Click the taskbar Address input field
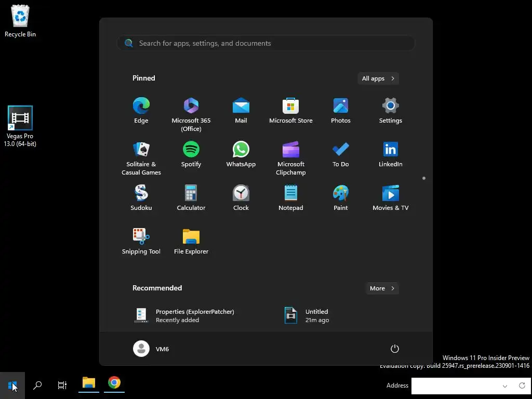This screenshot has width=532, height=399. pos(455,386)
